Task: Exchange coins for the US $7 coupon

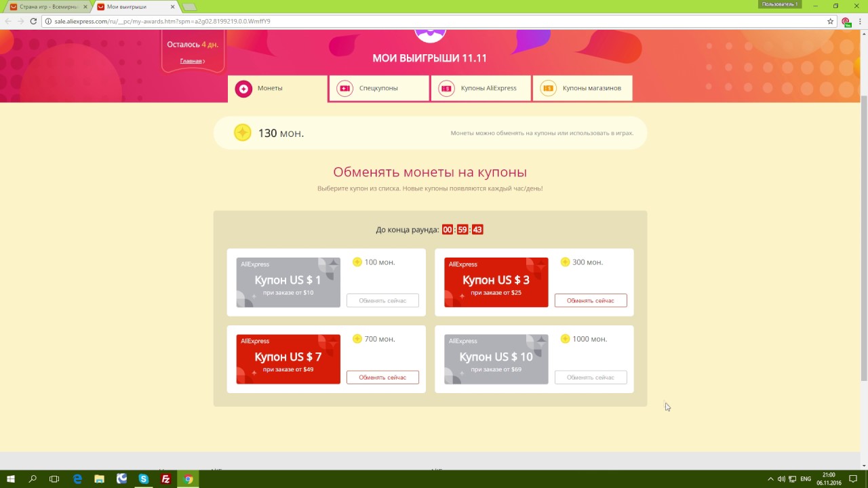Action: [x=382, y=378]
